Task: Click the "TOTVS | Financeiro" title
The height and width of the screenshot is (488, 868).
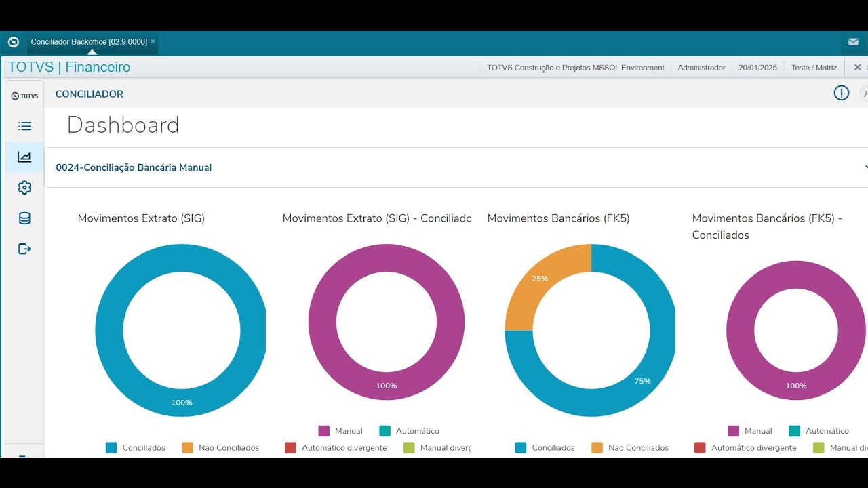Action: (x=69, y=67)
